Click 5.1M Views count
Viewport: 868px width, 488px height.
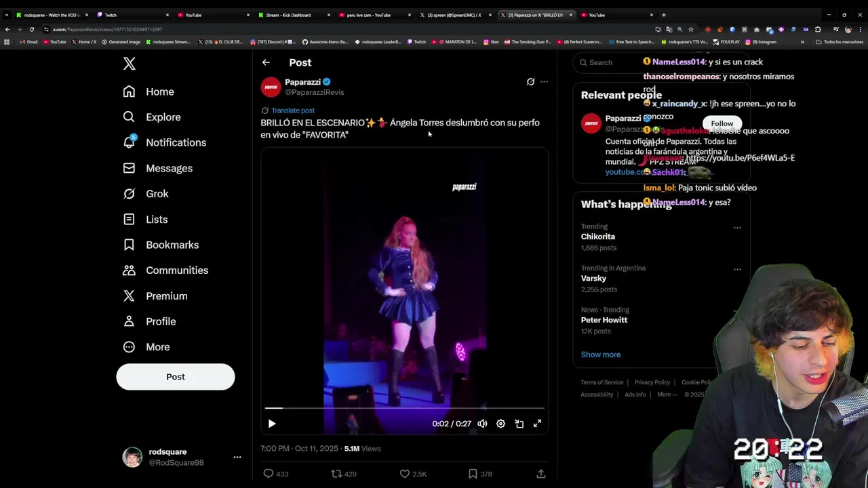(x=362, y=449)
